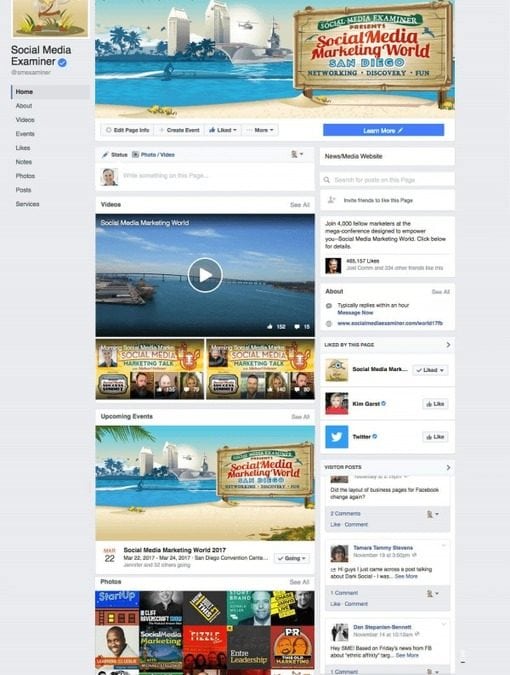510x675 pixels.
Task: Open Notes in sidebar
Action: coord(24,162)
